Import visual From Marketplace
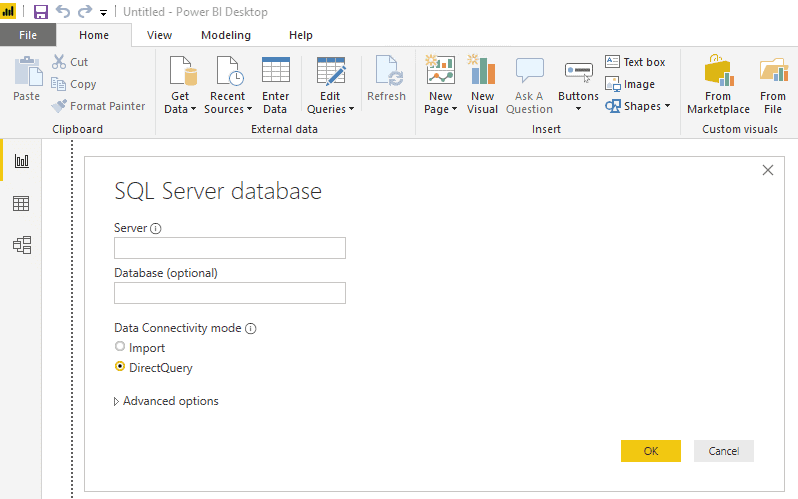This screenshot has height=499, width=798. pyautogui.click(x=718, y=85)
